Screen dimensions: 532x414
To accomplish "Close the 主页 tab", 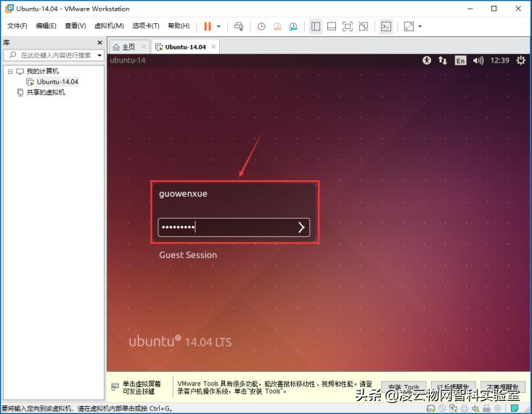I will 144,46.
